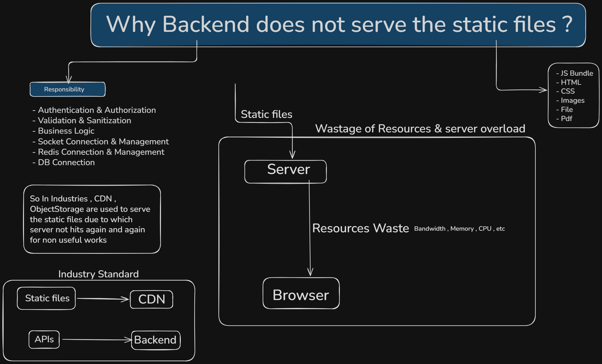This screenshot has height=364, width=602.
Task: Click '- Pdf' in file list
Action: [x=564, y=118]
